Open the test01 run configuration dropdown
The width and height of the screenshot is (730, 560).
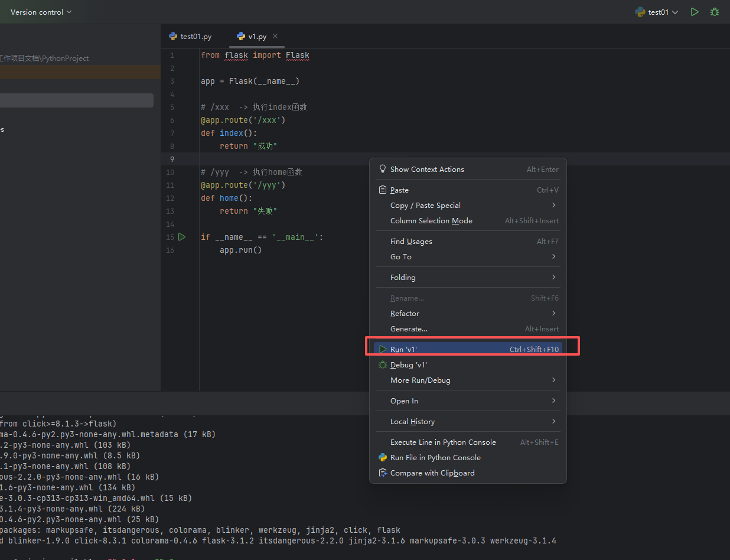pos(656,12)
